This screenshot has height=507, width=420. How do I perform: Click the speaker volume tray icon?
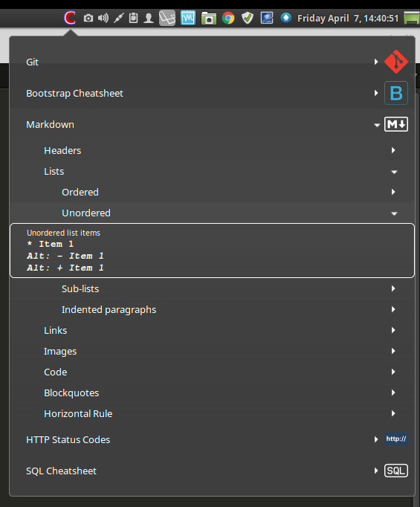[x=103, y=18]
